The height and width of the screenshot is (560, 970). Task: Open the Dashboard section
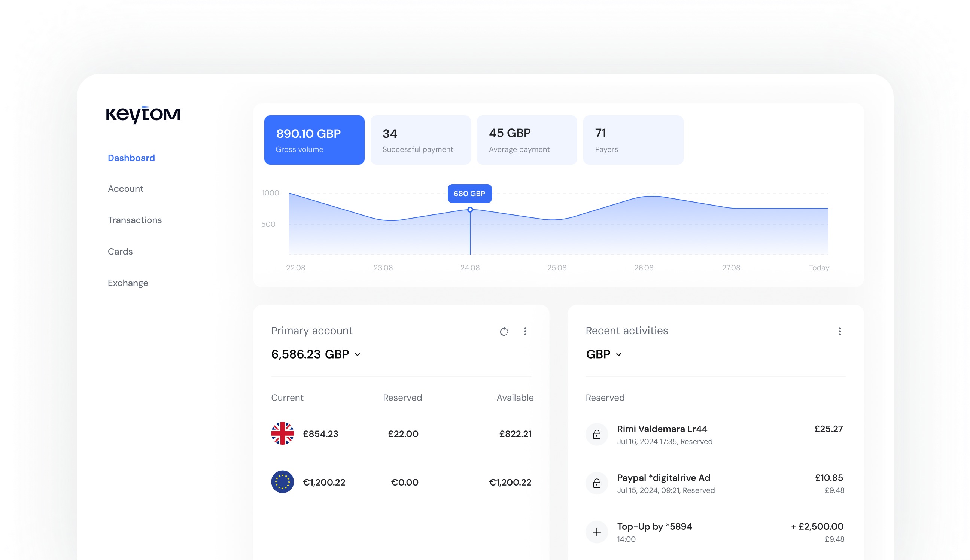[131, 158]
